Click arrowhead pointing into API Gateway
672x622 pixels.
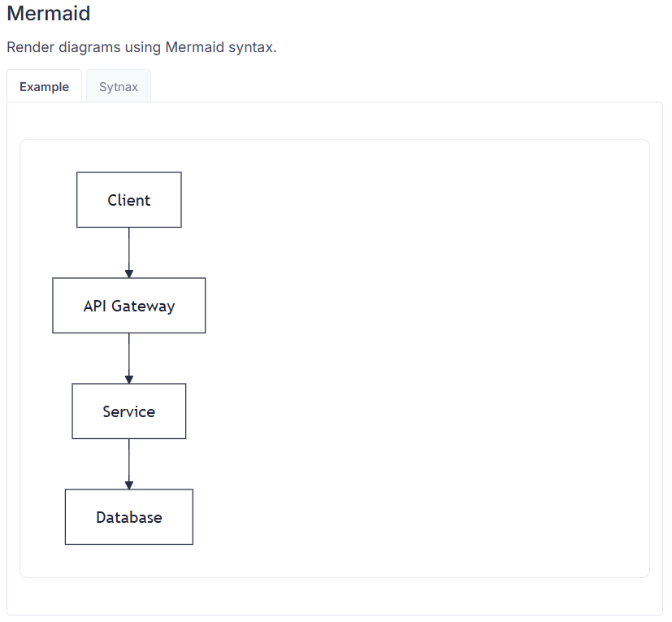[x=129, y=274]
